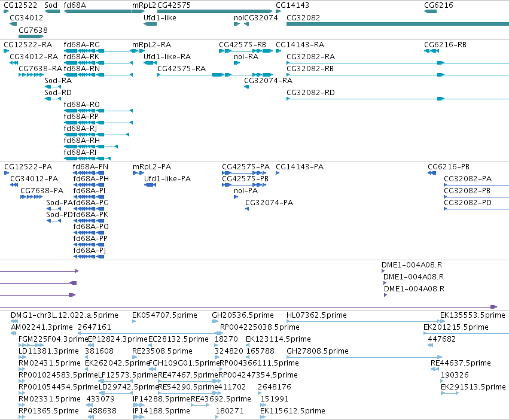Select the CG7638-PA protein label

[x=42, y=191]
